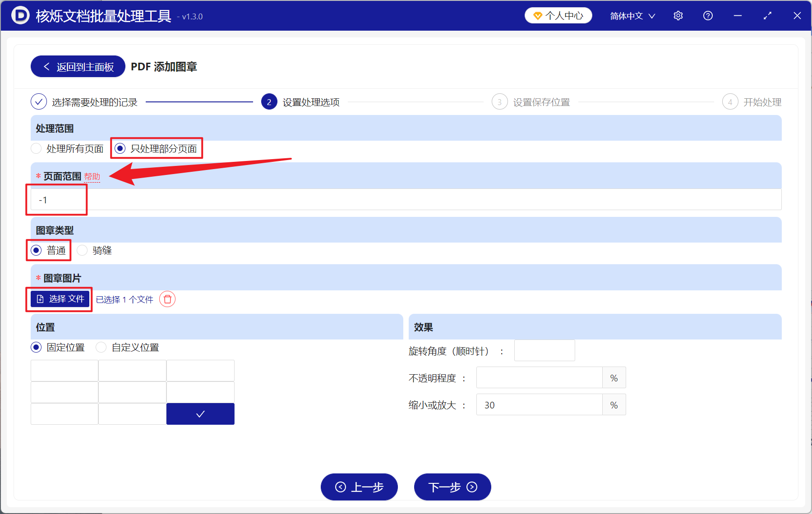Click step 4 circle before 开始处理

tap(730, 101)
